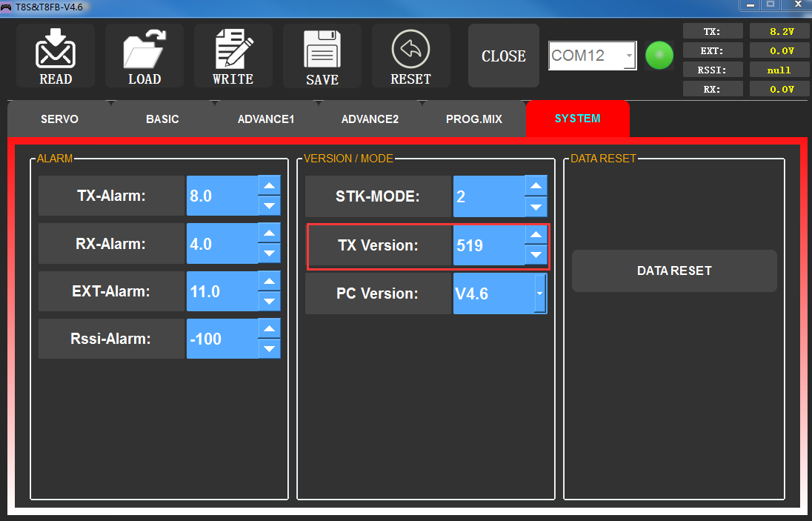Click the RSSI null readout
The width and height of the screenshot is (812, 521).
780,70
